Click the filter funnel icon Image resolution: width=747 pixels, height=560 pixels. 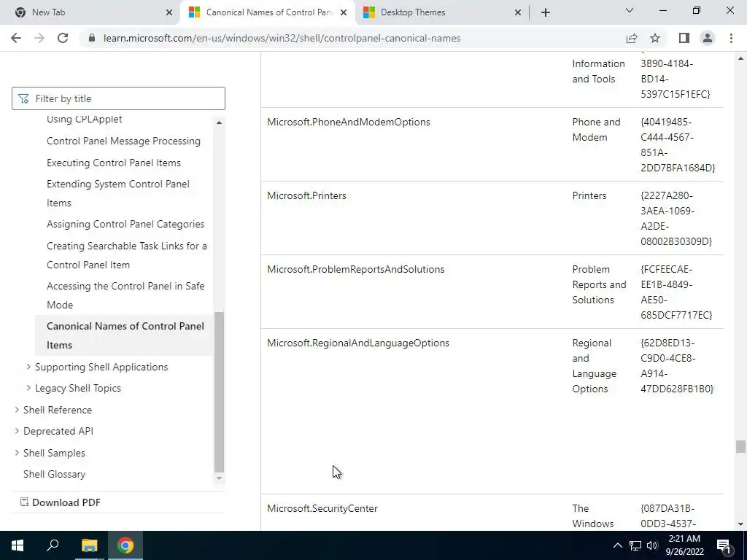point(23,98)
